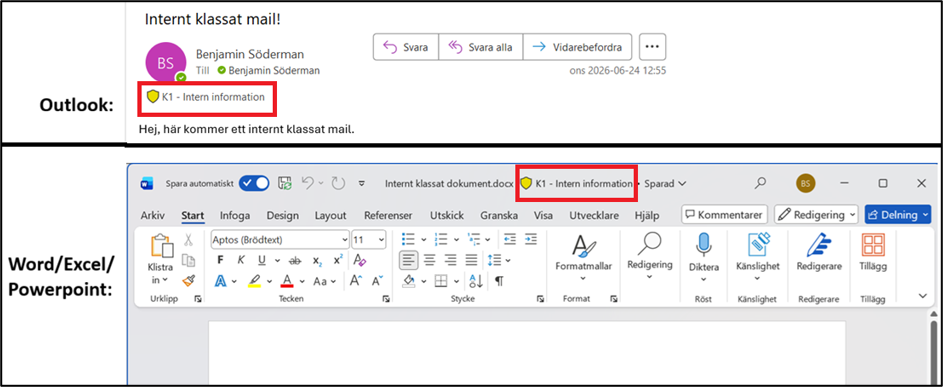Click Svara alla in Outlook
Screen dimensions: 943x387
pyautogui.click(x=481, y=47)
